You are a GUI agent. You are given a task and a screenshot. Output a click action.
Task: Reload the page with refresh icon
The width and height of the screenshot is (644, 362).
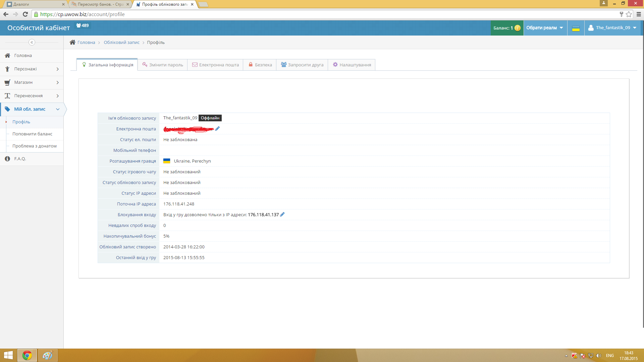[x=25, y=14]
